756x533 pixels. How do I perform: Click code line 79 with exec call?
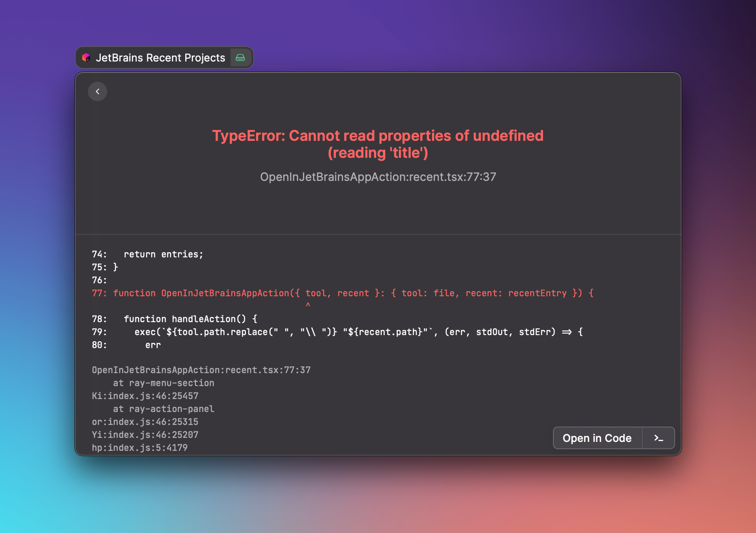point(337,332)
